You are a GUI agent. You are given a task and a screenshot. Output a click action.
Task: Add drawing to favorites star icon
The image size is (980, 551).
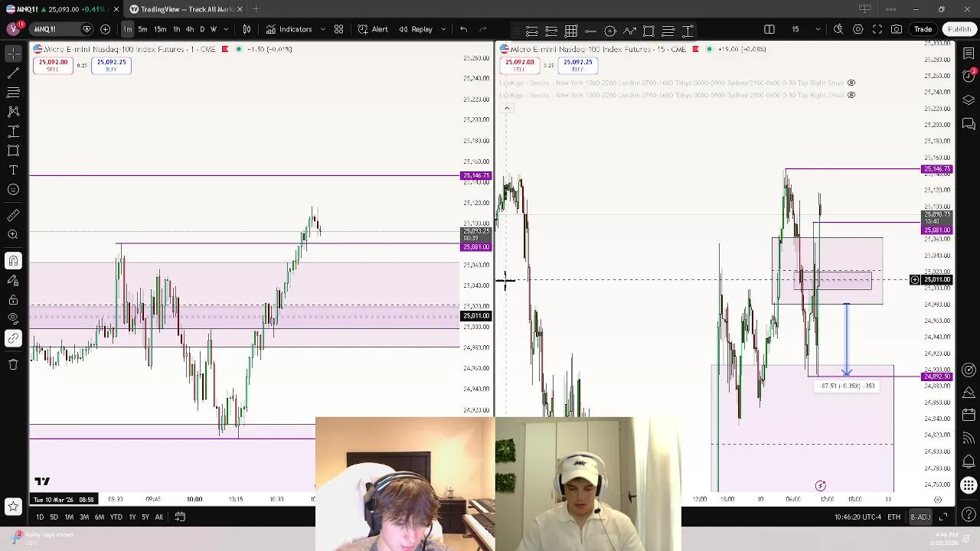point(13,506)
